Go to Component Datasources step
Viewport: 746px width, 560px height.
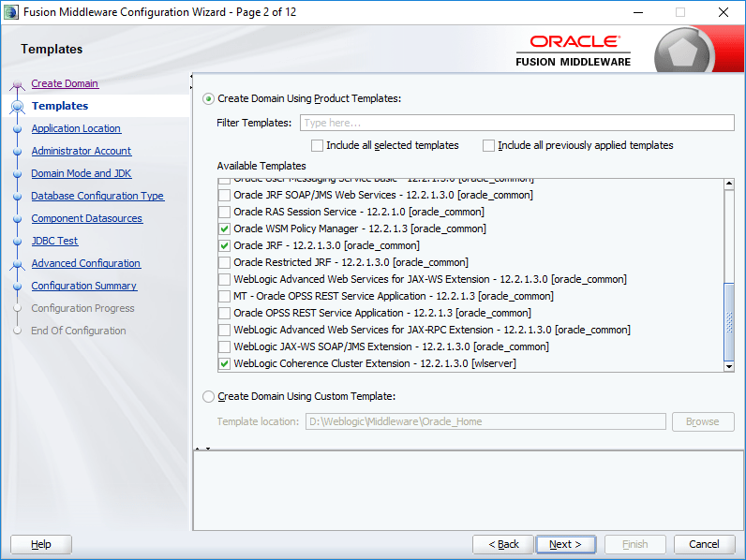point(87,218)
